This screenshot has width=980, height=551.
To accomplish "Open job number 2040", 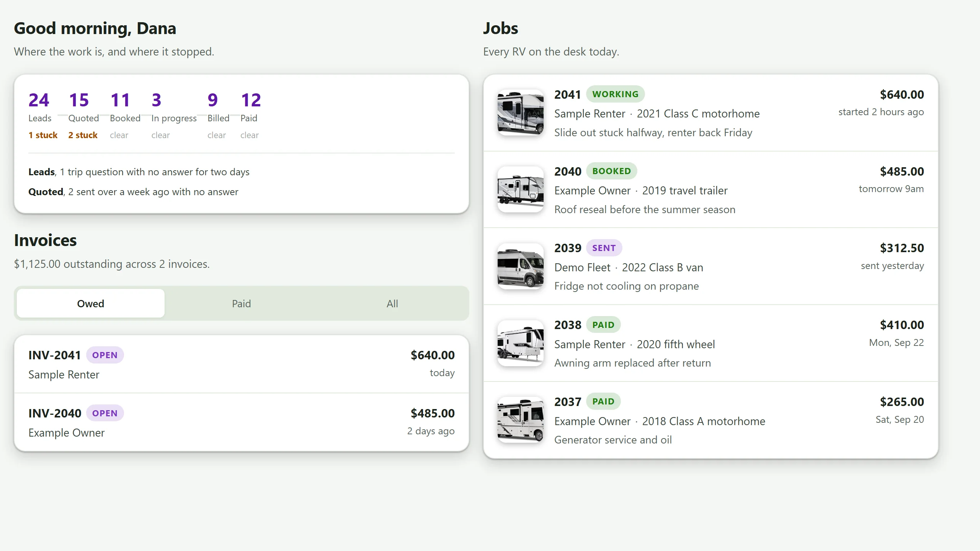I will coord(568,171).
